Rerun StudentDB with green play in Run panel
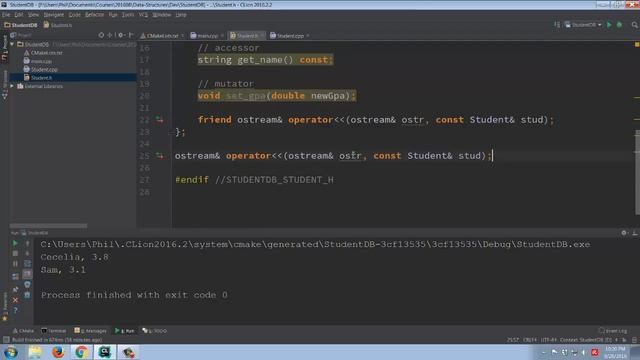The image size is (640, 360). point(15,243)
